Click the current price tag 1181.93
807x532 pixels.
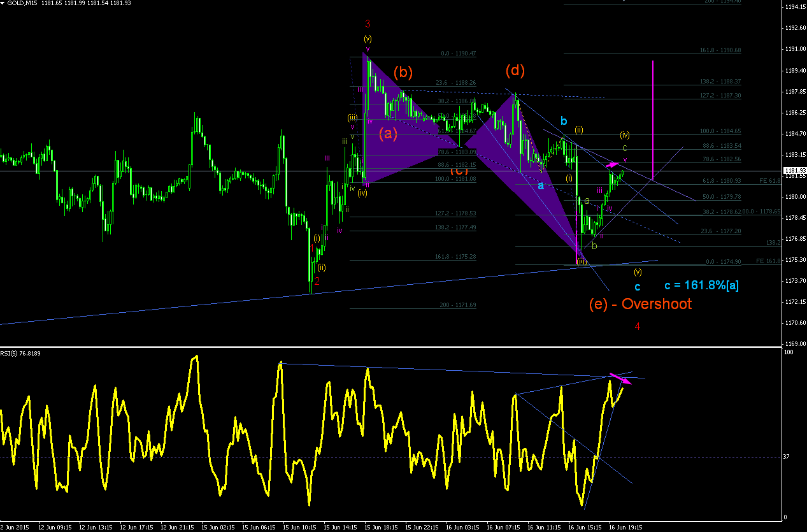point(793,171)
